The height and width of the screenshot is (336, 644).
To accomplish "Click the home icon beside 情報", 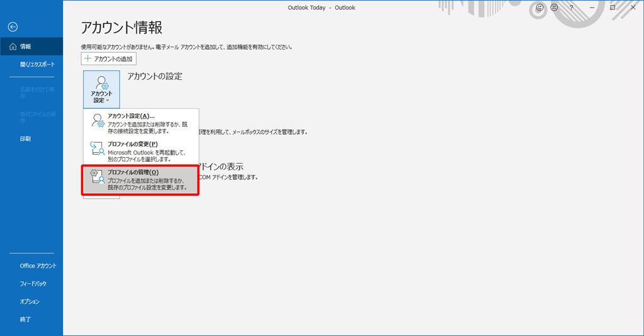I will click(x=13, y=47).
